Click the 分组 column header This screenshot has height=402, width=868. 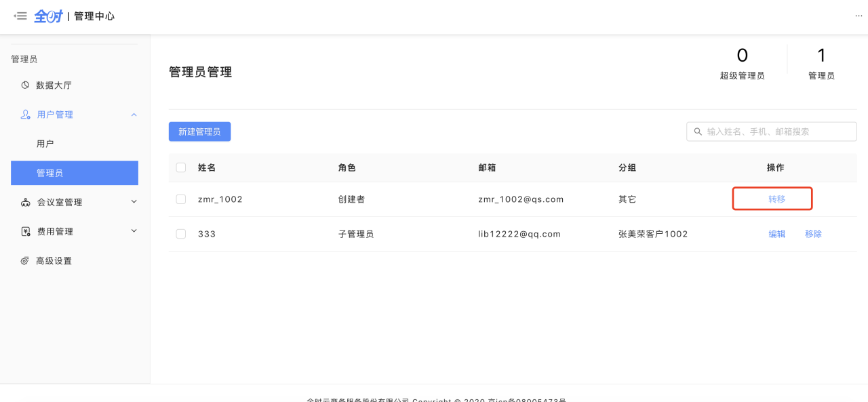click(x=627, y=167)
